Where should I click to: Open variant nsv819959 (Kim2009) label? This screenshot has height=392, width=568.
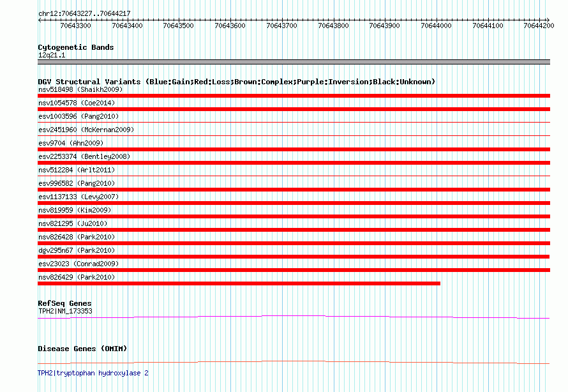click(75, 210)
